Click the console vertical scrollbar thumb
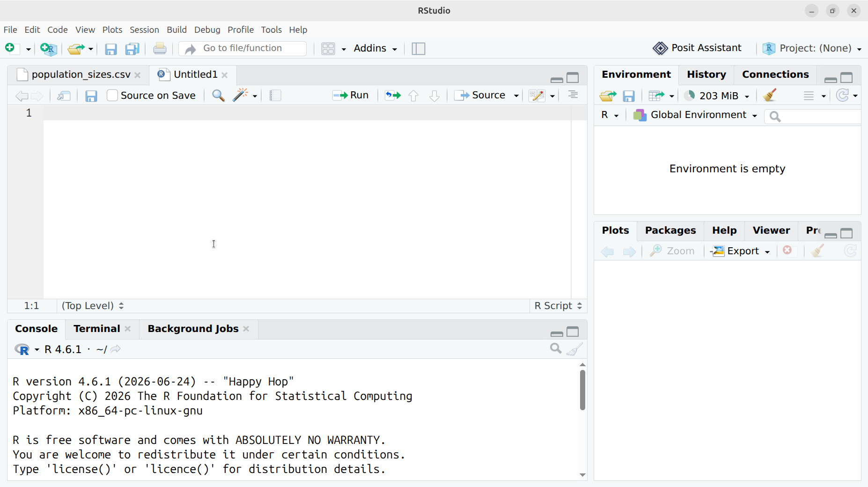Screen dimensions: 868x487 point(582,390)
